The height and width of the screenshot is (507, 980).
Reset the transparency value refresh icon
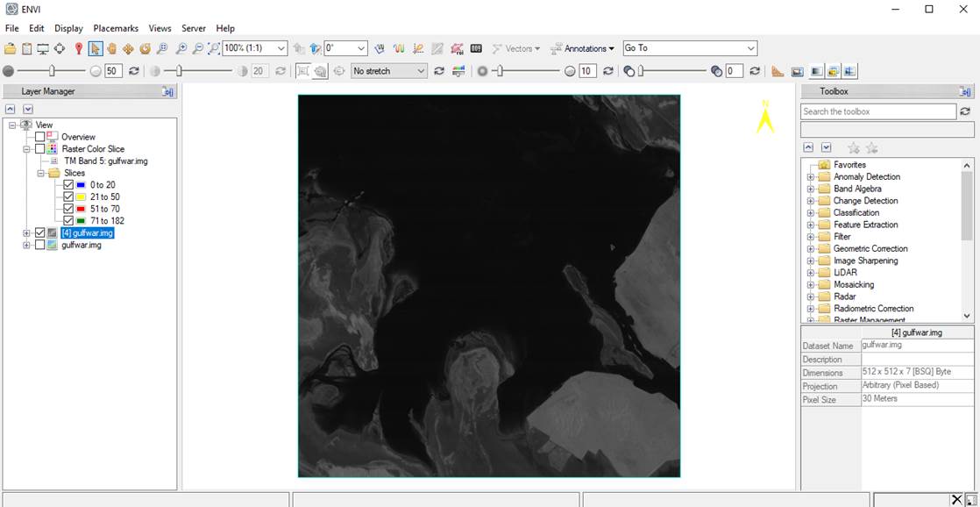click(755, 71)
